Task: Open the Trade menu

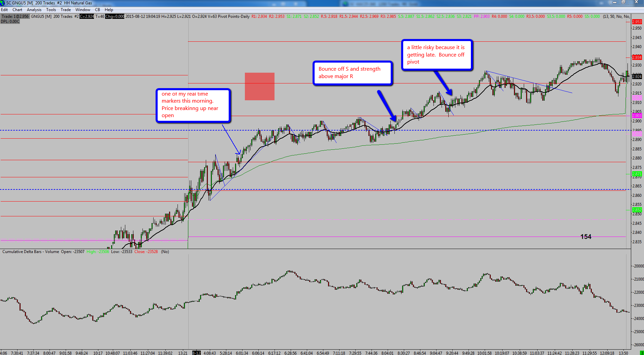Action: tap(66, 10)
